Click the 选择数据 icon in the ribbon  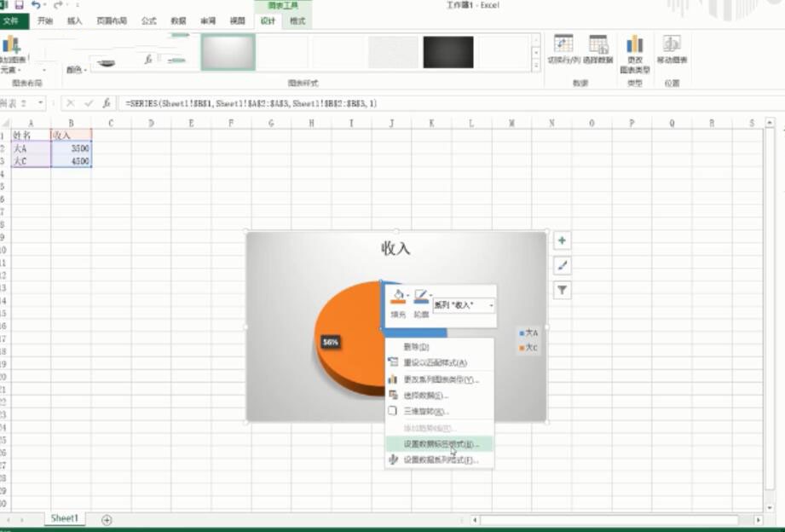point(598,44)
